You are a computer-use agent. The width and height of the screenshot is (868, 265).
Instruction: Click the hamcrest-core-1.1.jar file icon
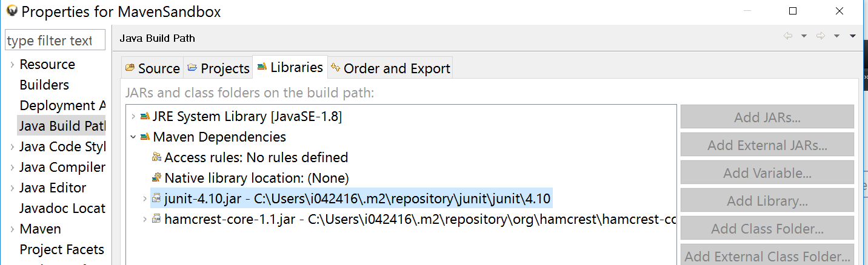[x=156, y=219]
